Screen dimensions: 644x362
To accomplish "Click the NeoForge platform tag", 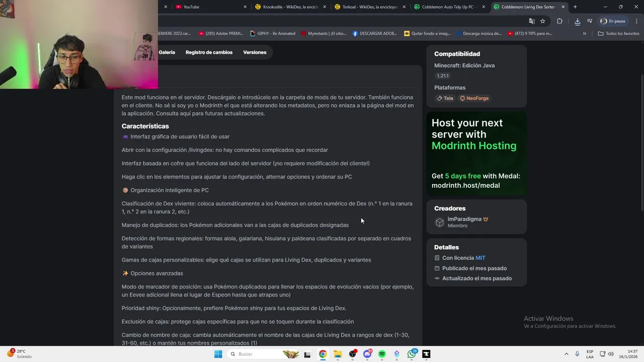I will click(474, 98).
